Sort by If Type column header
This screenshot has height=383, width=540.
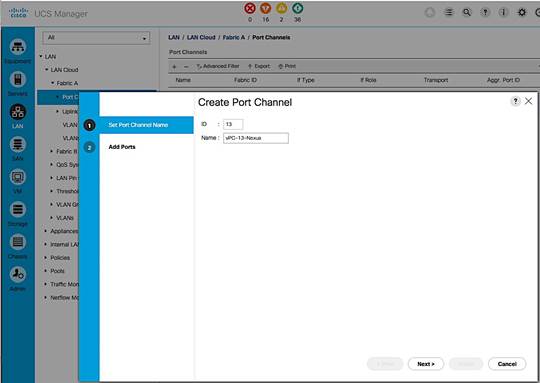tap(306, 80)
